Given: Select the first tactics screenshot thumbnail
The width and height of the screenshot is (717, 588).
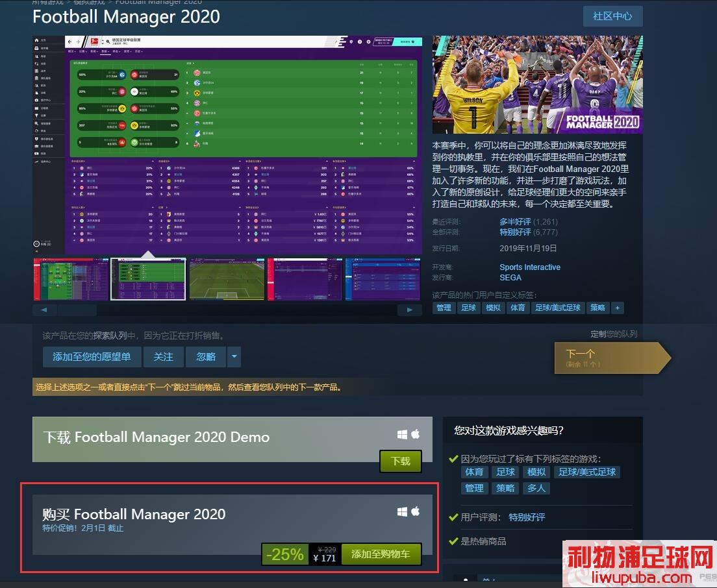Looking at the screenshot, I should point(70,279).
